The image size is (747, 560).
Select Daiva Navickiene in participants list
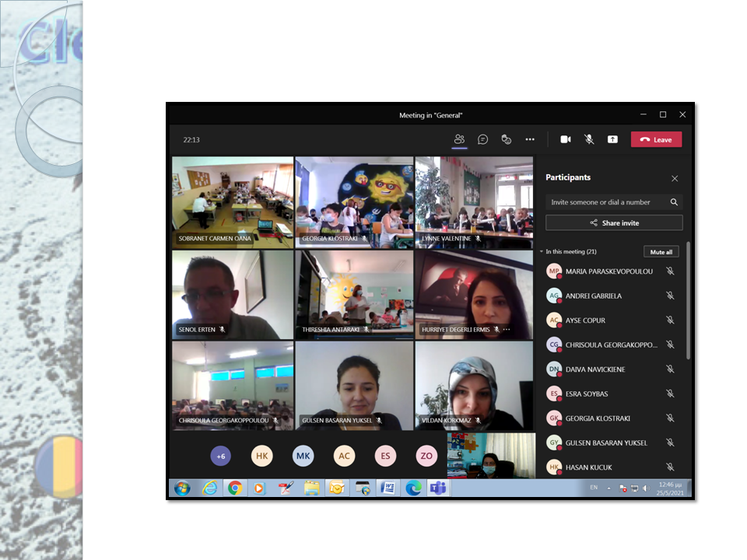pos(595,369)
